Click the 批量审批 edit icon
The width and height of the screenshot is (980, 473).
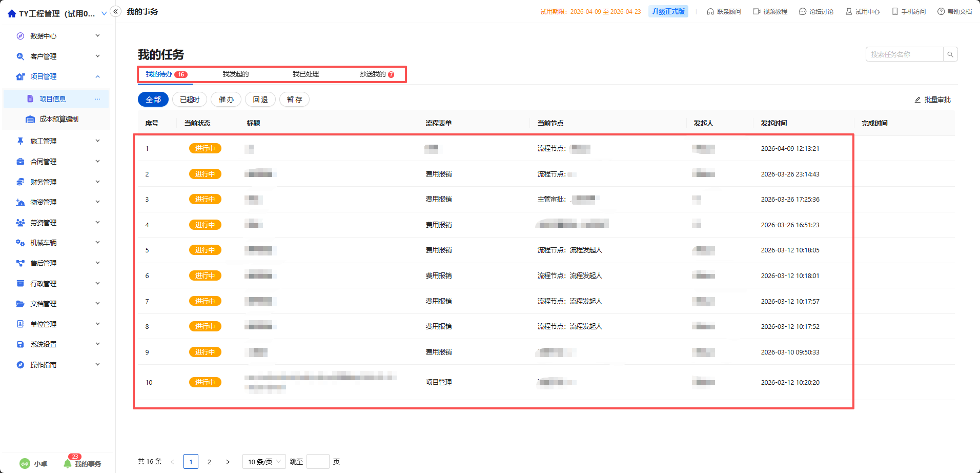[917, 100]
